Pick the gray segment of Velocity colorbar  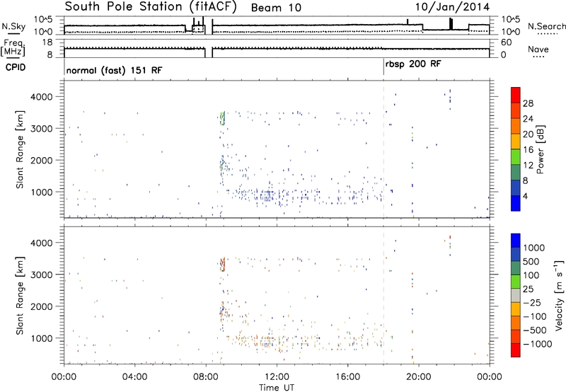(x=516, y=296)
